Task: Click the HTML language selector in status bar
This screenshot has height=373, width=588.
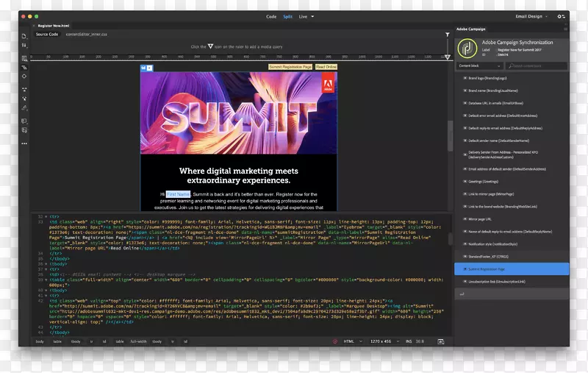Action: (x=351, y=341)
